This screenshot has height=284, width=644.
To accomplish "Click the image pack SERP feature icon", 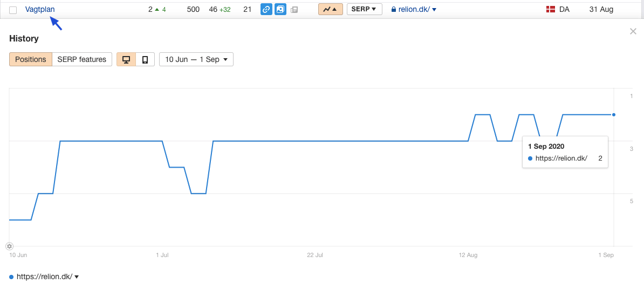I will coord(280,9).
